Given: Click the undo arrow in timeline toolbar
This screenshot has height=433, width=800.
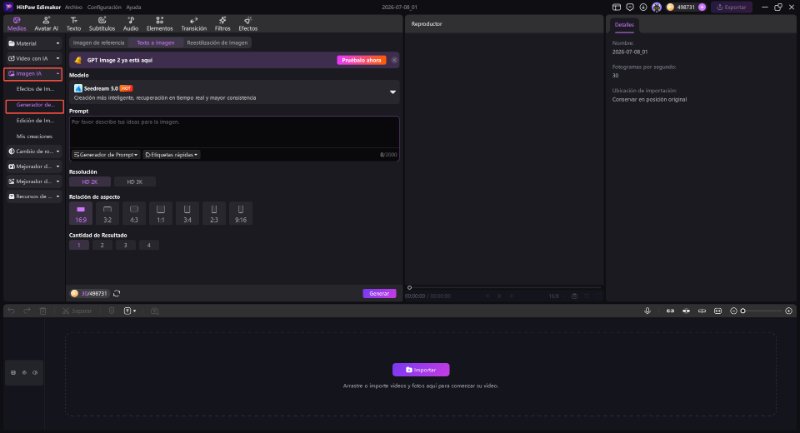Looking at the screenshot, I should coord(11,311).
